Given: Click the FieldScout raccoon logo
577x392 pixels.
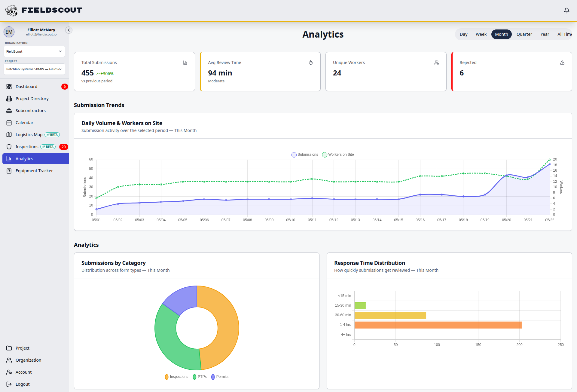Looking at the screenshot, I should click(11, 11).
